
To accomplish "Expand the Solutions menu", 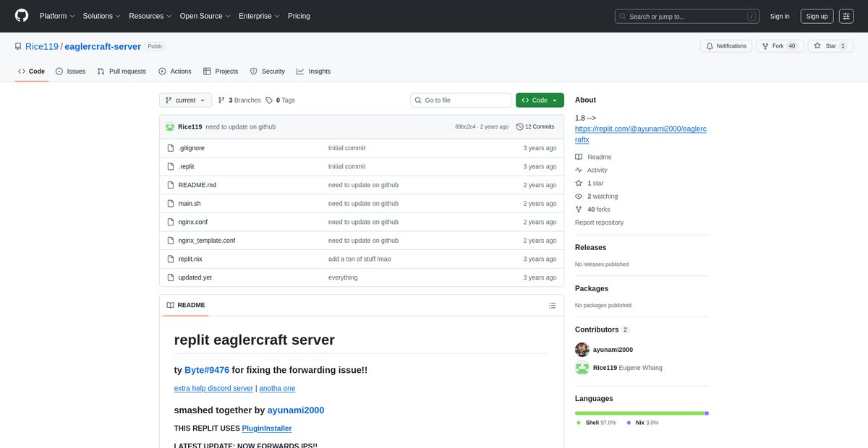I will [101, 16].
